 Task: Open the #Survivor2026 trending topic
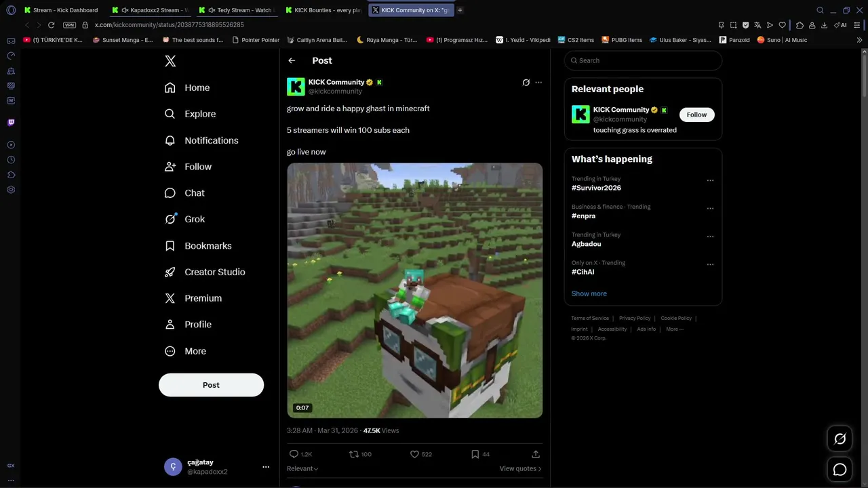pos(596,188)
